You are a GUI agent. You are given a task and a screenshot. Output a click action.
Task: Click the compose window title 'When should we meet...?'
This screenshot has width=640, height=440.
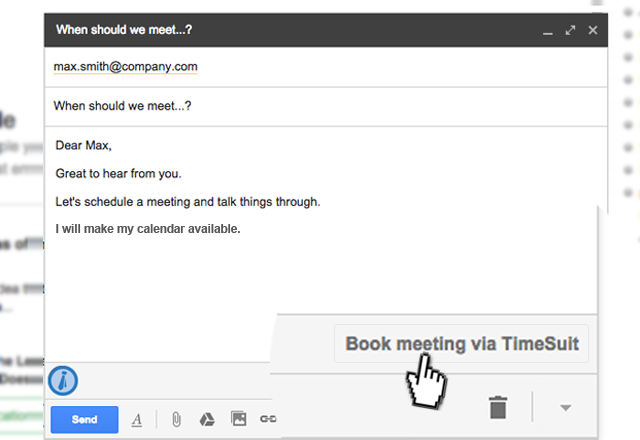click(x=124, y=30)
